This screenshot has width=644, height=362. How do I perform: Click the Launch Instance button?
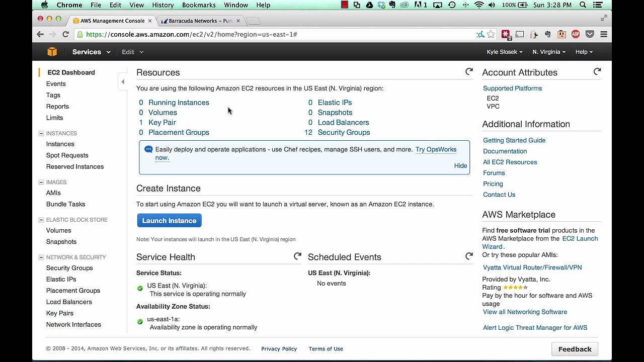(x=169, y=221)
